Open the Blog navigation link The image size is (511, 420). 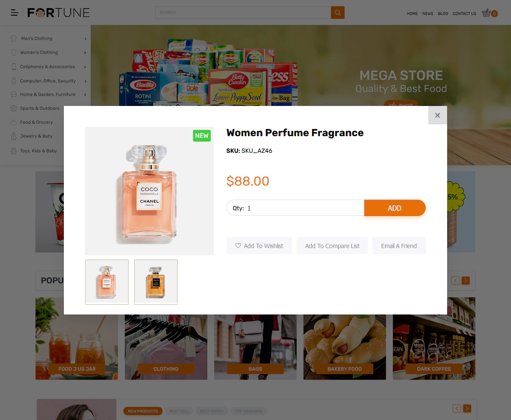tap(443, 14)
